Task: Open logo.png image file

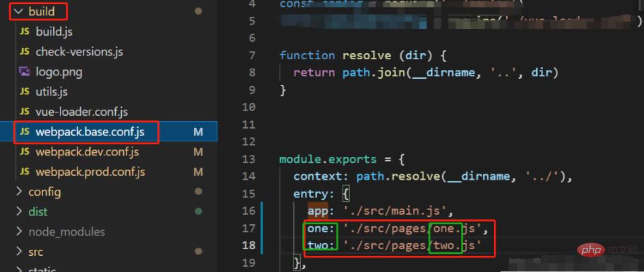Action: click(59, 72)
